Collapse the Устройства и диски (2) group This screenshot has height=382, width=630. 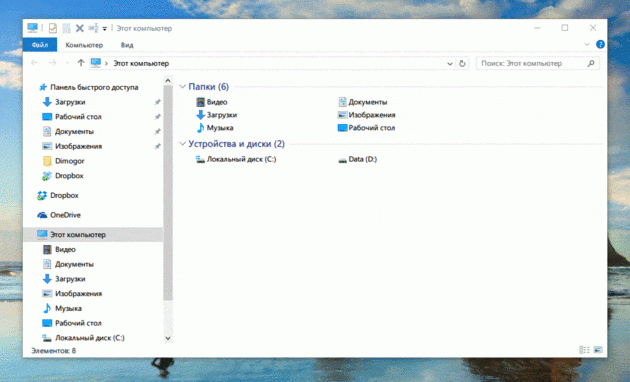[x=182, y=143]
